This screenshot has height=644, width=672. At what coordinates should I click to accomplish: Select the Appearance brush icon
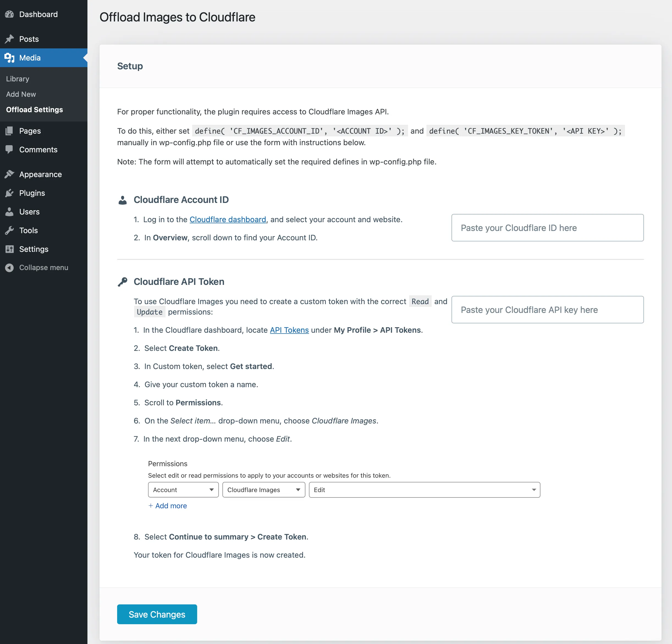[x=10, y=174]
